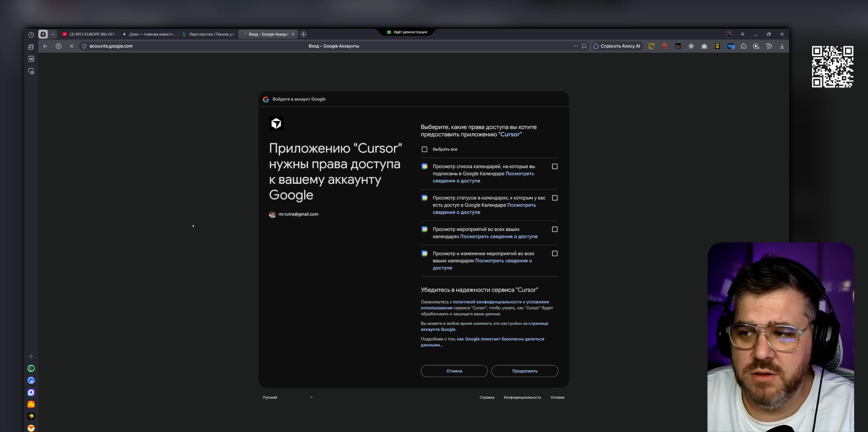868x432 pixels.
Task: Open access details link for editing events
Action: click(482, 264)
